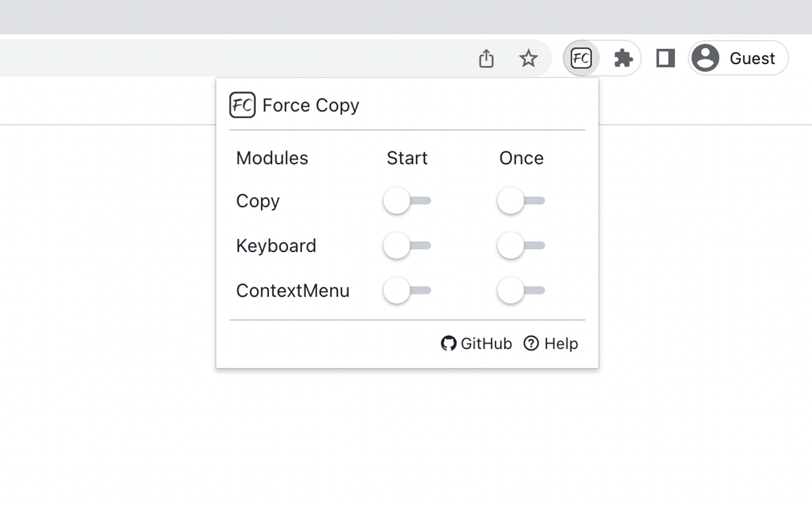Click the Help question mark icon
This screenshot has height=508, width=812.
pyautogui.click(x=531, y=344)
